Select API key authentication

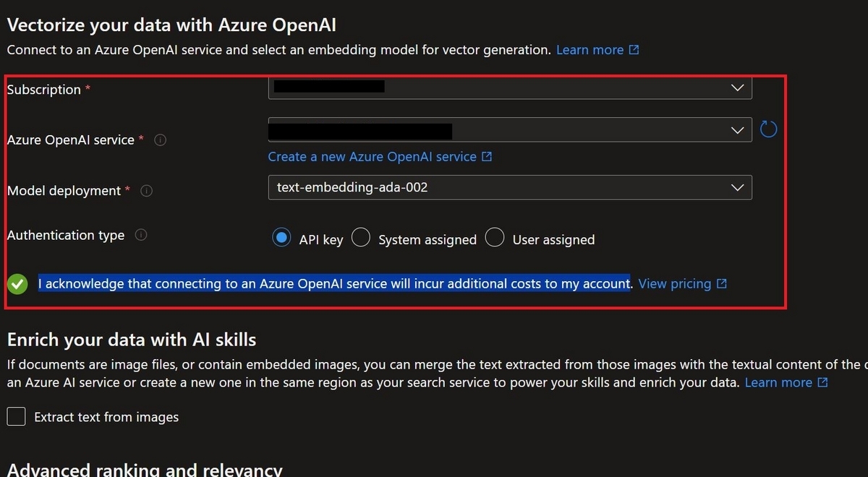(x=281, y=238)
